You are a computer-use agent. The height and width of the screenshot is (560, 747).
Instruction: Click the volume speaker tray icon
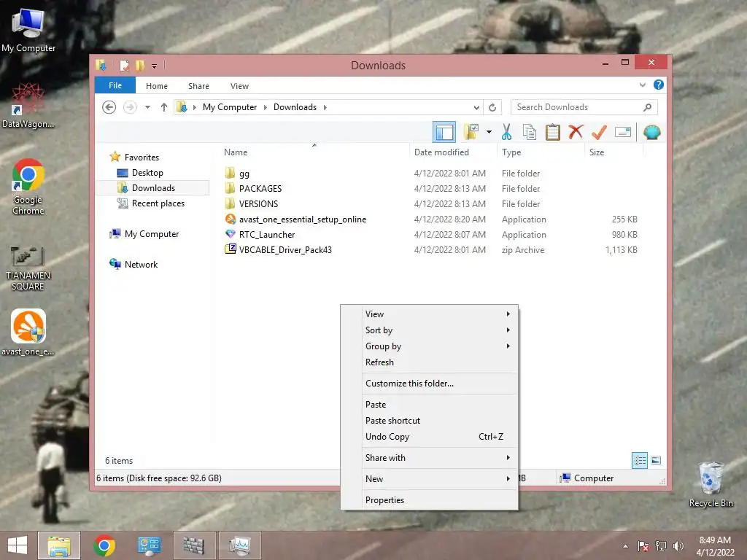[678, 545]
